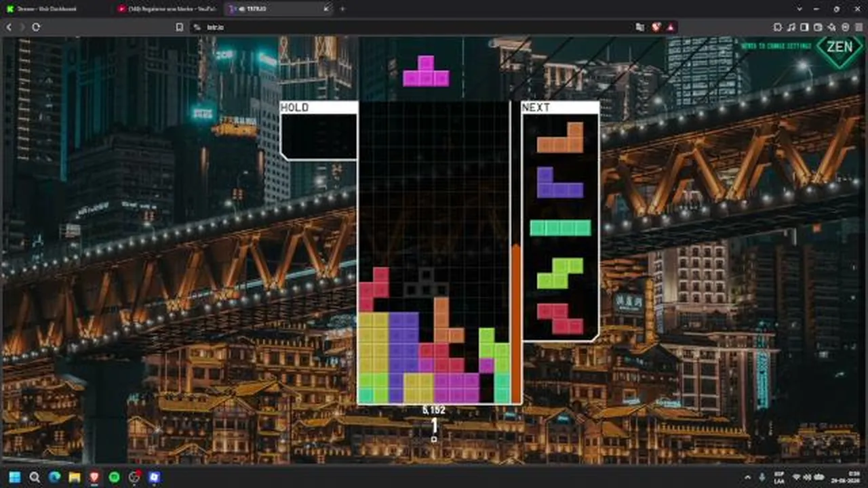Click the falling magenta T piece
Image resolution: width=868 pixels, height=488 pixels.
click(x=426, y=71)
